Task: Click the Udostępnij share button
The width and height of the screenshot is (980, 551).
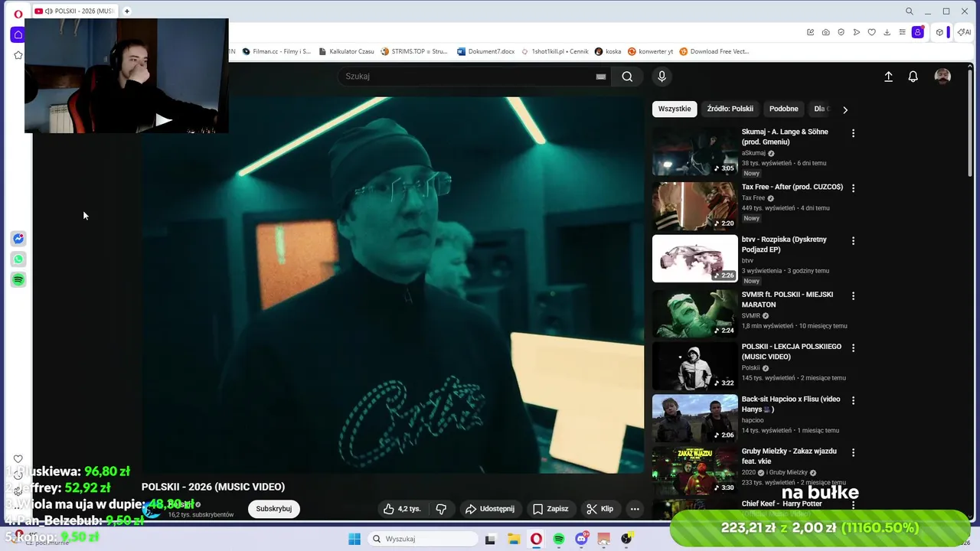Action: point(490,509)
